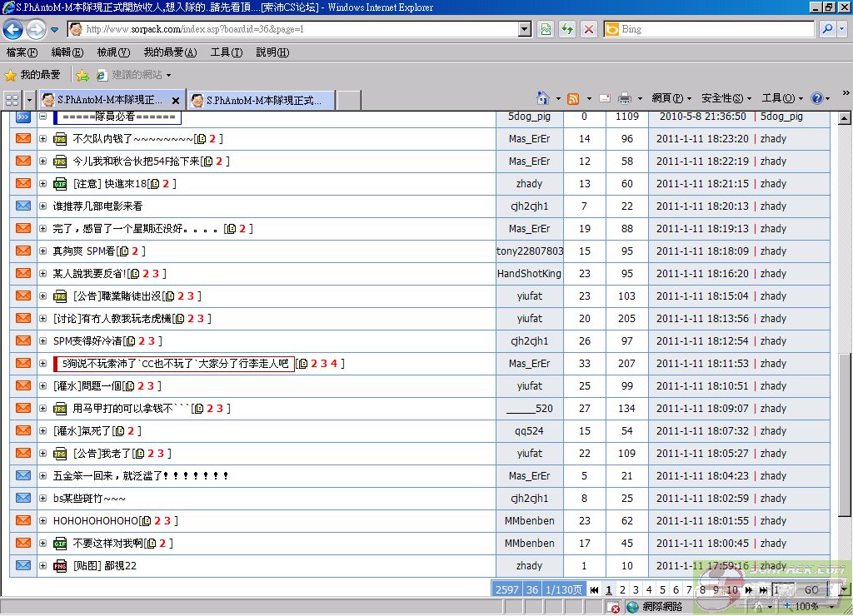Image resolution: width=853 pixels, height=616 pixels.
Task: Click the browser Back arrow button
Action: point(12,30)
